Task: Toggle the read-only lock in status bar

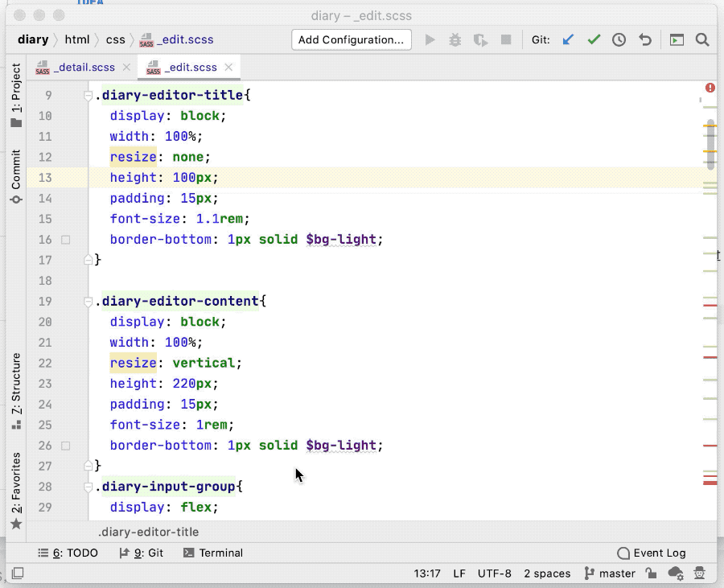Action: tap(650, 573)
